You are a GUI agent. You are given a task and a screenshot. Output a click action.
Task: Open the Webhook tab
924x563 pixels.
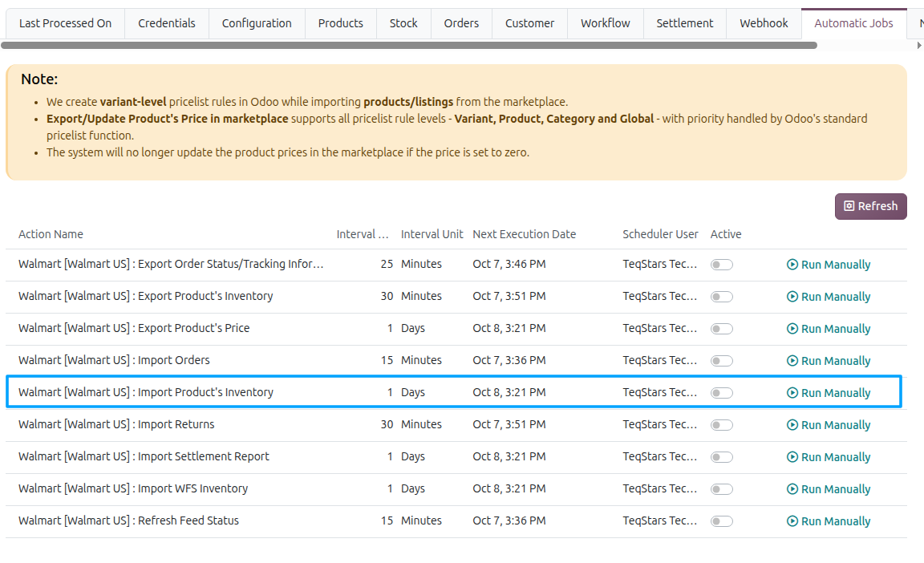click(764, 23)
